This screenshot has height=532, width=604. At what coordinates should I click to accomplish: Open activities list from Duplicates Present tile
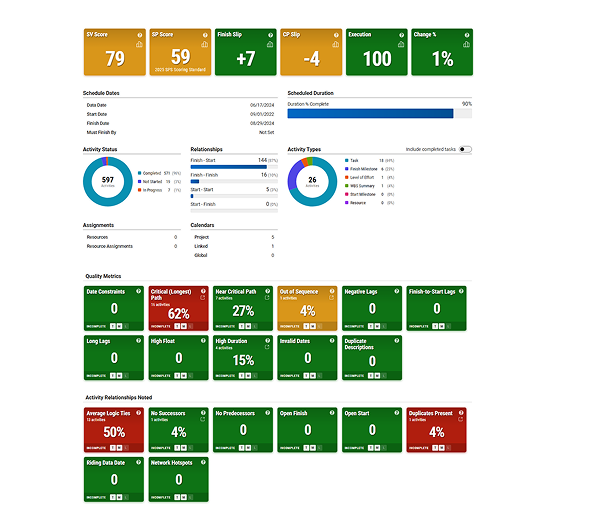pyautogui.click(x=460, y=419)
